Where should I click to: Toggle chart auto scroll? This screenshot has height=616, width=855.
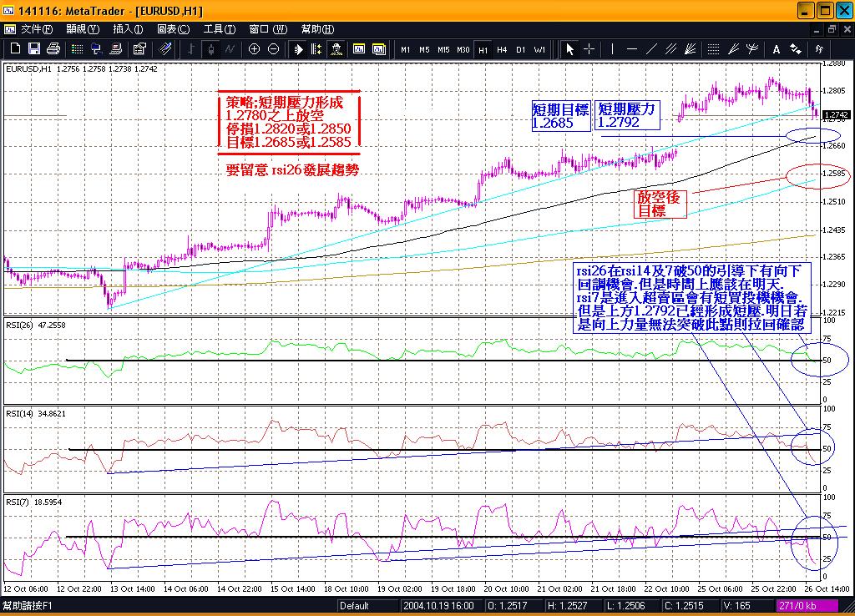(298, 49)
